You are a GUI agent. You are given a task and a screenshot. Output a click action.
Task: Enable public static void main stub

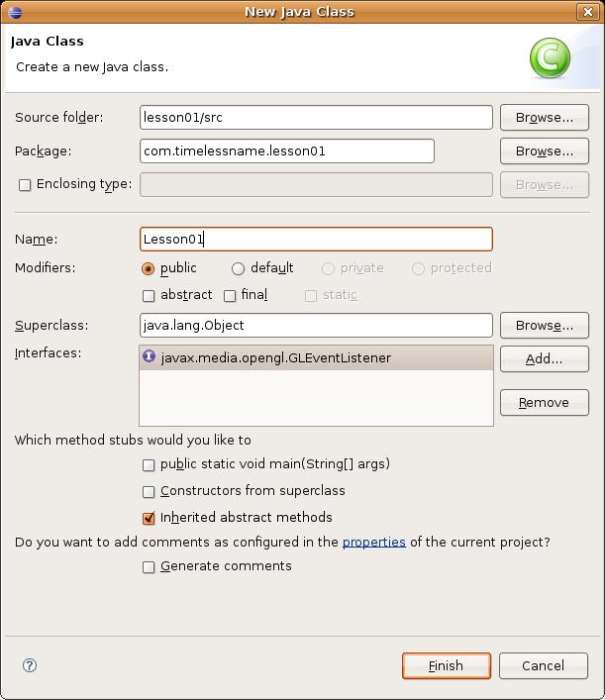pos(149,465)
